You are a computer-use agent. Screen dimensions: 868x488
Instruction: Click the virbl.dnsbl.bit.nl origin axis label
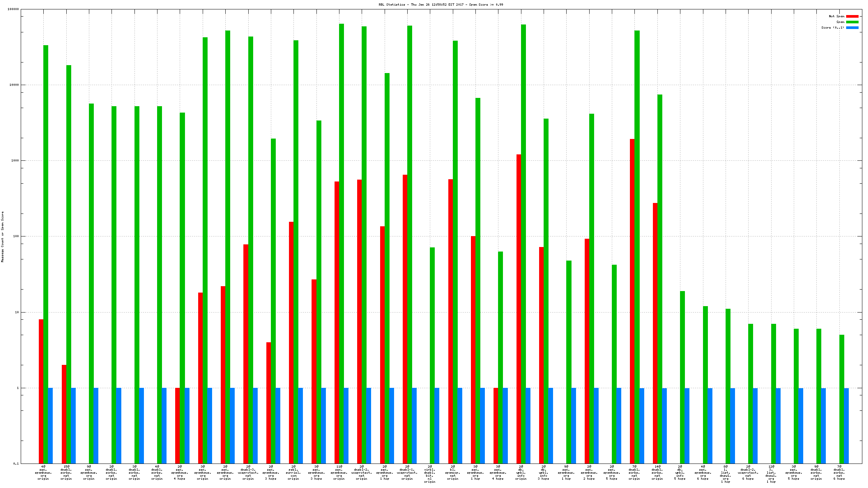coord(430,474)
